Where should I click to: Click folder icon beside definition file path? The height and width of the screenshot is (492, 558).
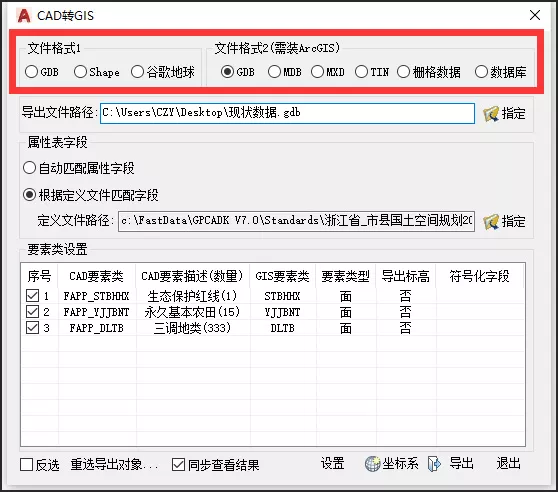(491, 222)
